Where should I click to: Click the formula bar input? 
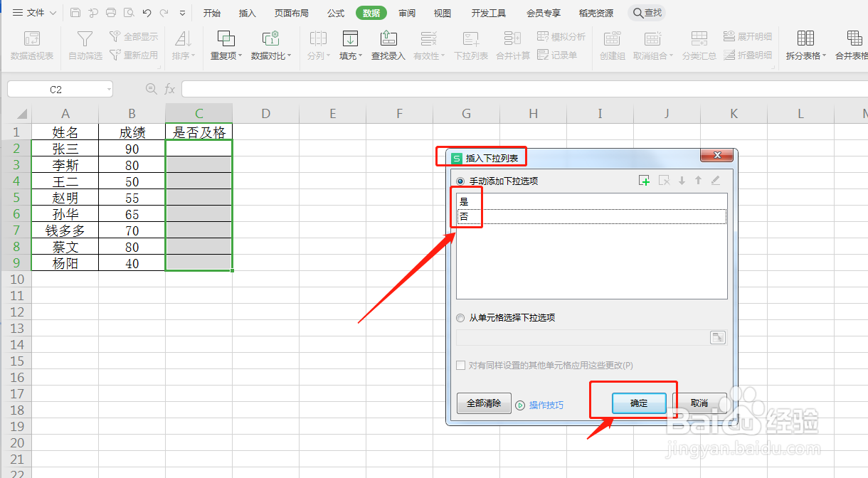coord(524,89)
